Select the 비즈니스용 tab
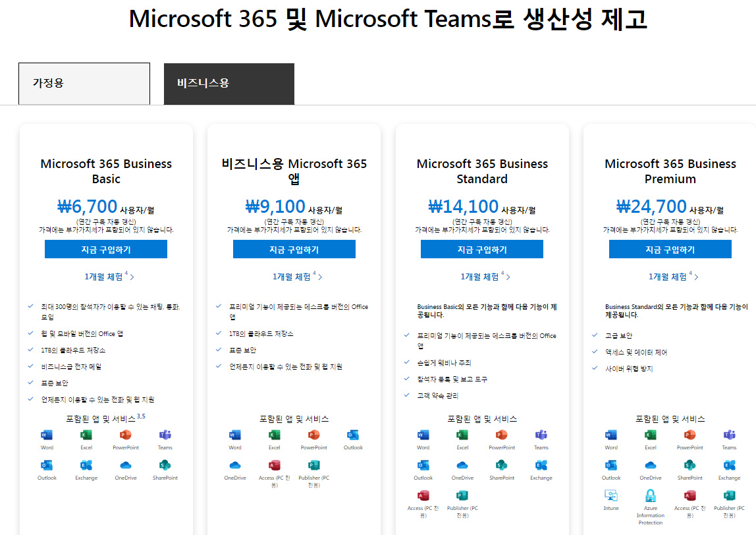The width and height of the screenshot is (756, 535). 229,84
